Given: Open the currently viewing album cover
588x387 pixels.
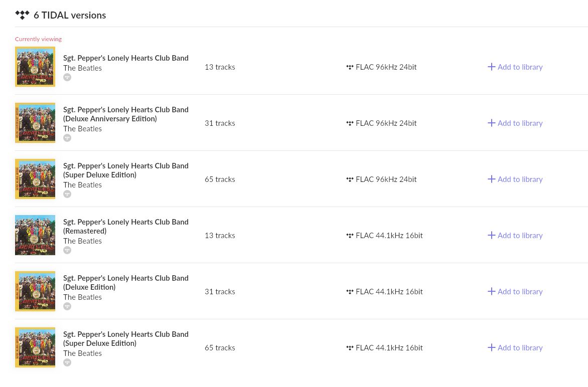Looking at the screenshot, I should 35,67.
